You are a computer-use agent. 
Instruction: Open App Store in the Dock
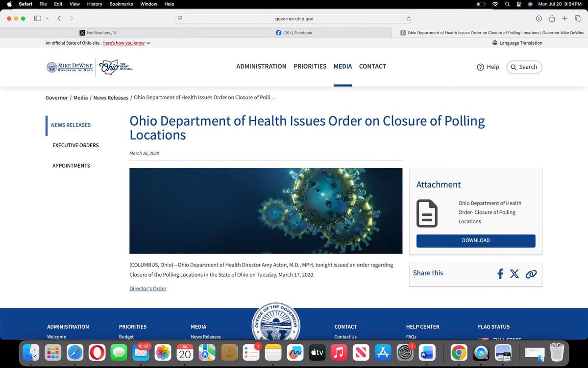pos(383,352)
